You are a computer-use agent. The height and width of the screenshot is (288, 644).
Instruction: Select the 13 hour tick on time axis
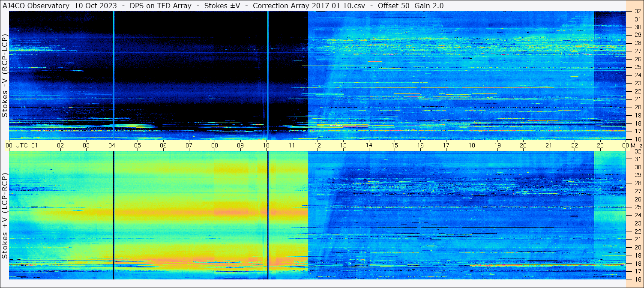click(343, 145)
